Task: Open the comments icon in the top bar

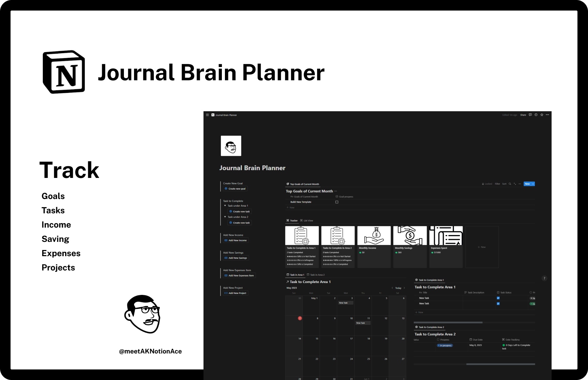Action: tap(530, 115)
